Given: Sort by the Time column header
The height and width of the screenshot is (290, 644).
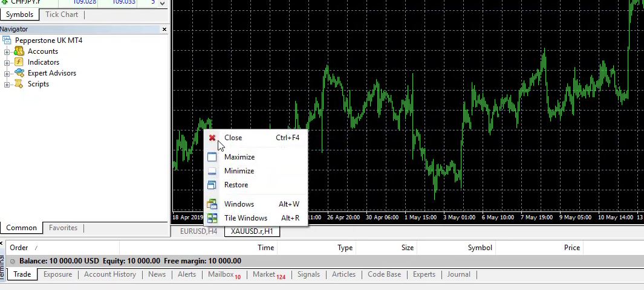Looking at the screenshot, I should pyautogui.click(x=198, y=248).
